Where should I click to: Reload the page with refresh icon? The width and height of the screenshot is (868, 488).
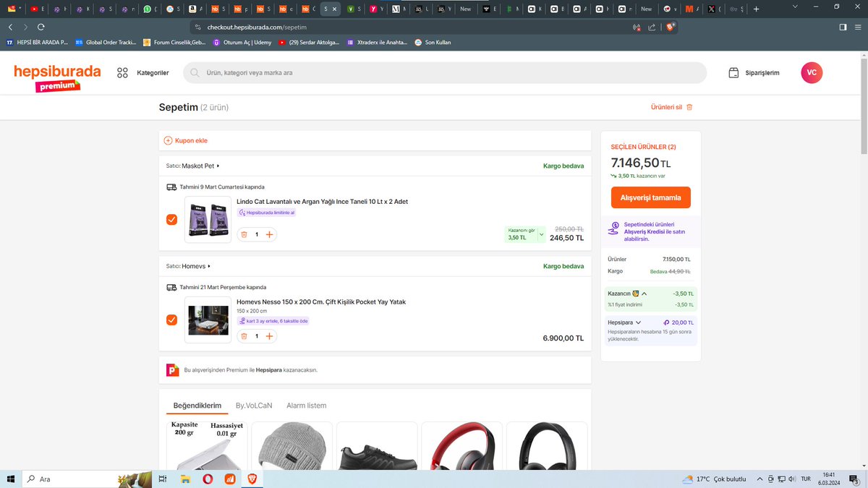click(x=41, y=27)
